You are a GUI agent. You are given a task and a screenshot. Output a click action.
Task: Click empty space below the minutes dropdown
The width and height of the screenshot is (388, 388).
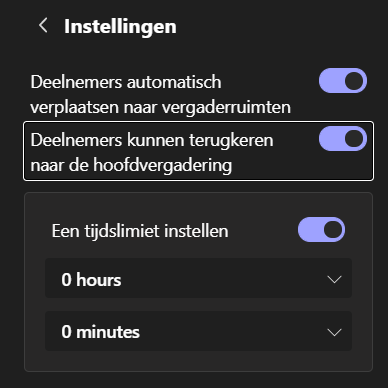coord(198,361)
